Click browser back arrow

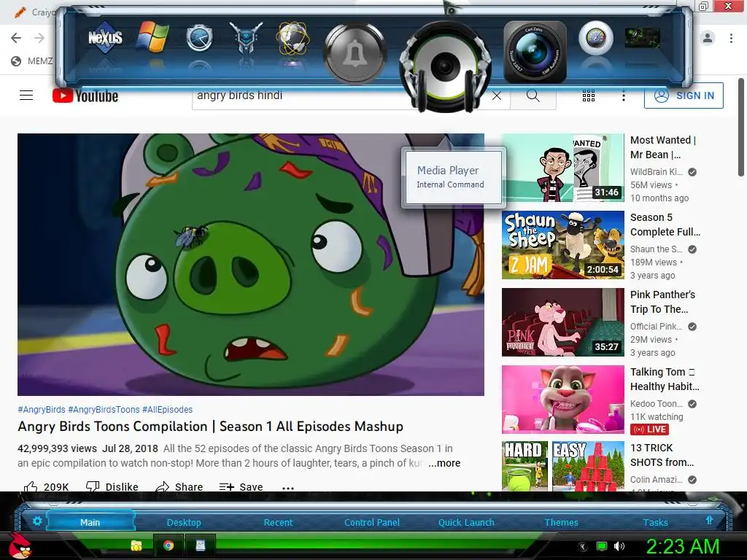[x=16, y=38]
